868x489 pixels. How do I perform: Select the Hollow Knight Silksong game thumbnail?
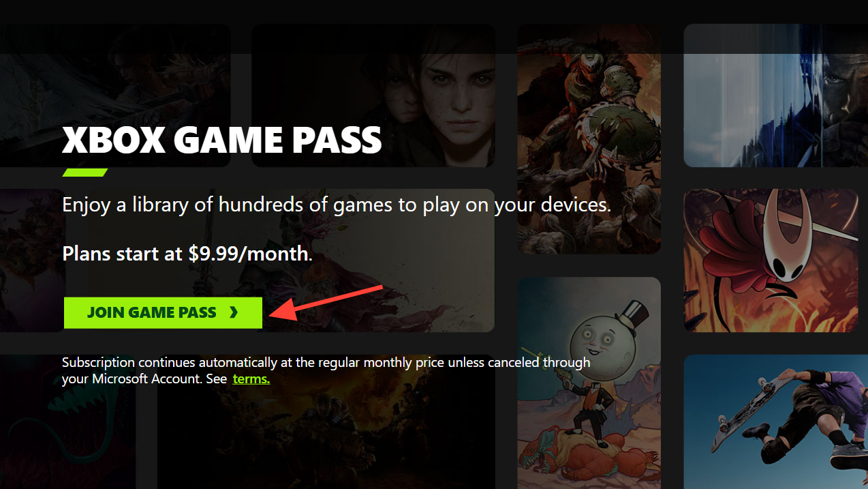click(x=771, y=261)
